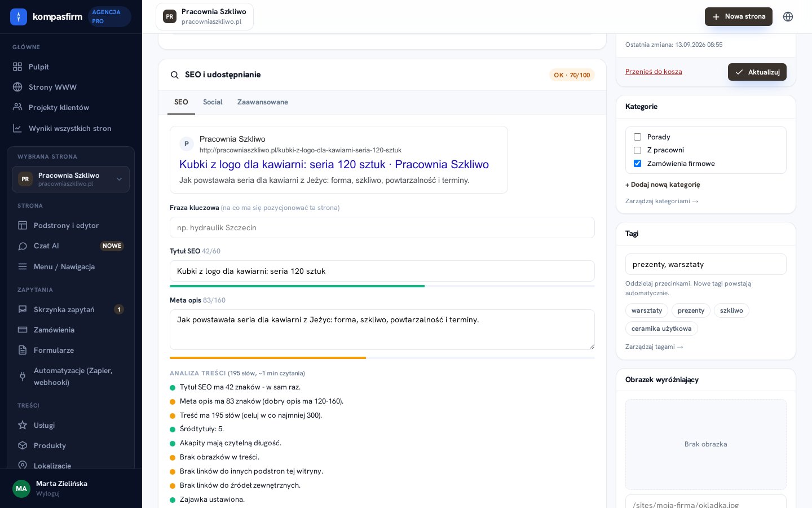Click the Fraza kluczowa input field
Screen dimensions: 812x508
pyautogui.click(x=382, y=227)
